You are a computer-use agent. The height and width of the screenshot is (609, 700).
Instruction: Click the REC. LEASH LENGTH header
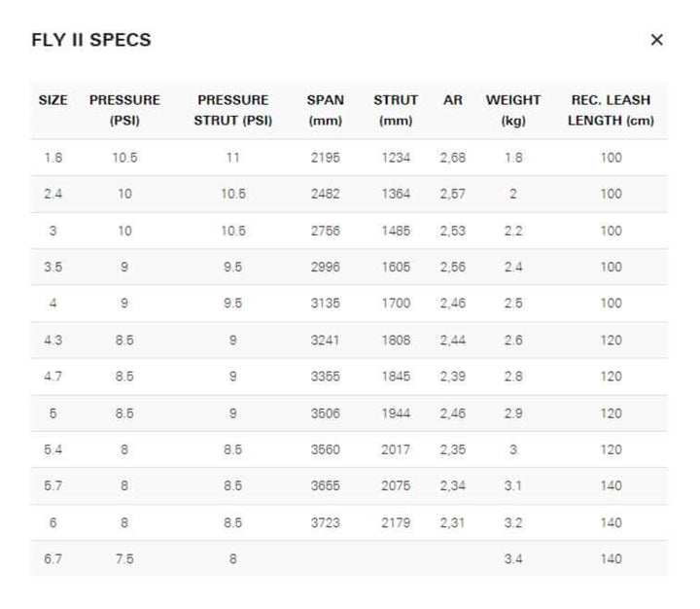611,110
